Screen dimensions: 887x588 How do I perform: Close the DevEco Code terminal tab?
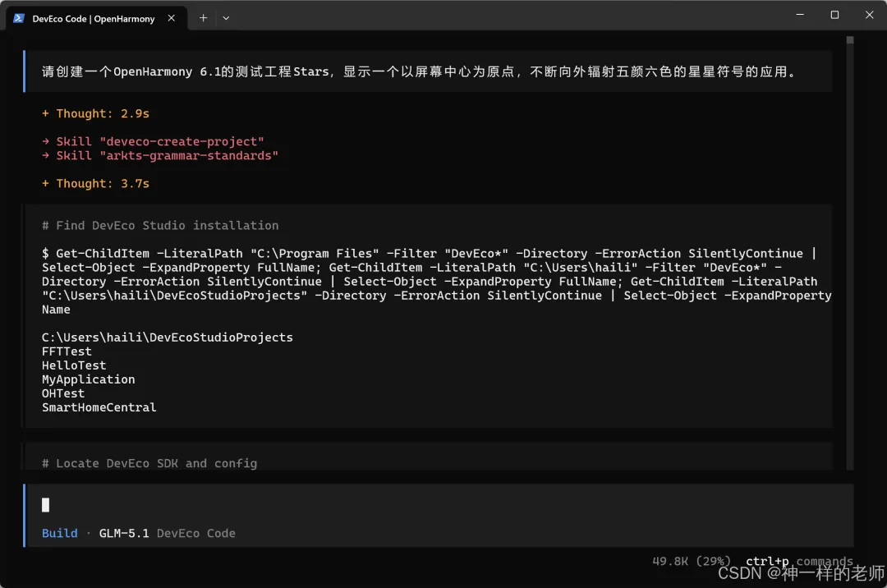172,18
